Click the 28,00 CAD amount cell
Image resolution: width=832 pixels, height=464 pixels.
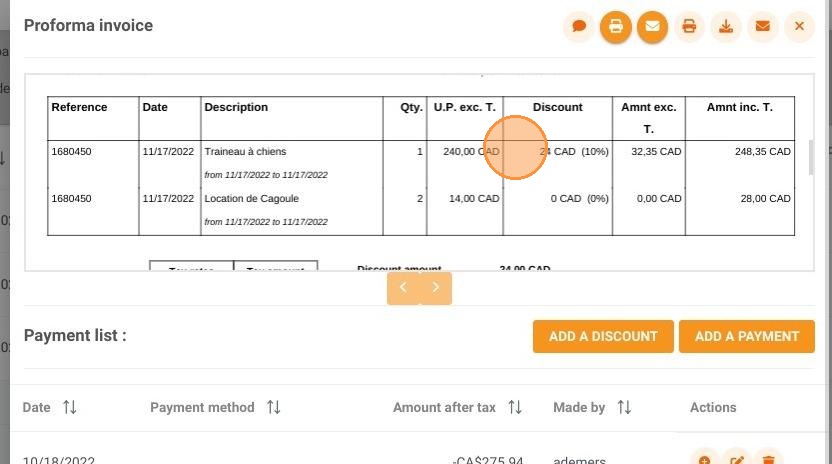click(765, 199)
